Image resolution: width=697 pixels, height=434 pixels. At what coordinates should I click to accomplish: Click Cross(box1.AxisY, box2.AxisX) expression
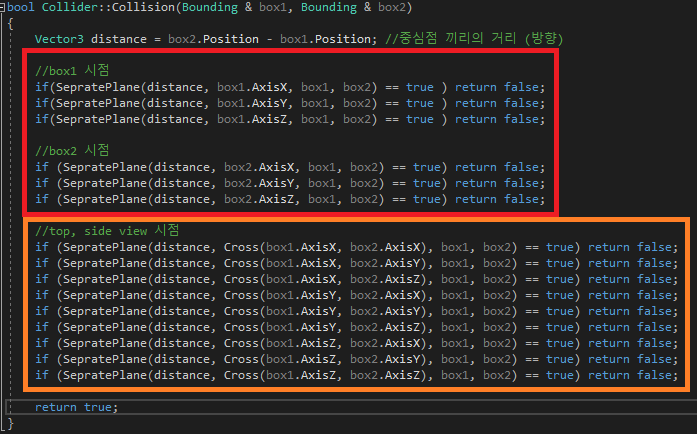[325, 295]
